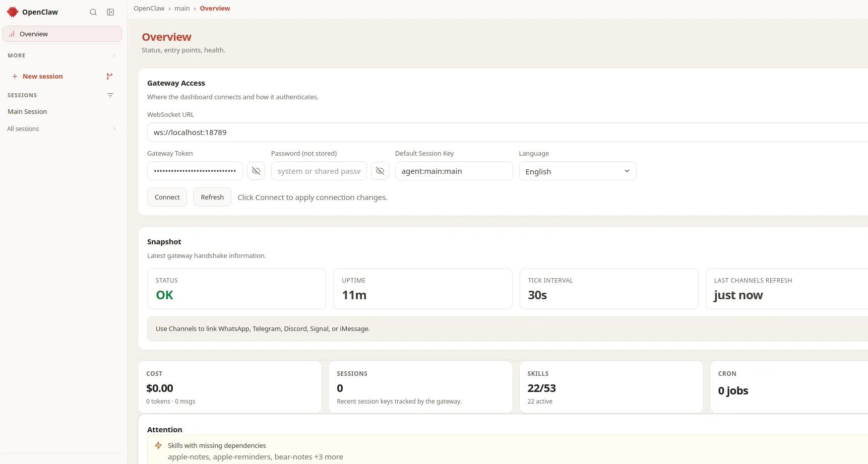Click '22 active' skills text
Viewport: 868px width, 464px height.
click(x=540, y=402)
